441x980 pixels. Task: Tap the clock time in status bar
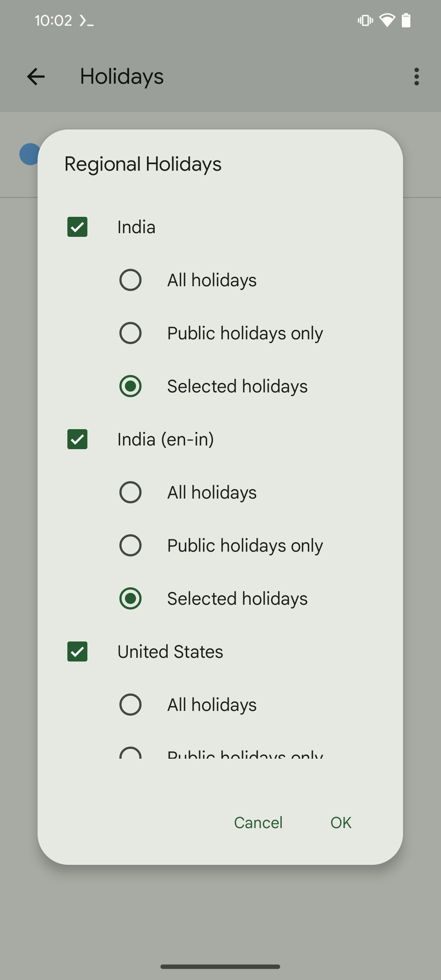tap(53, 20)
